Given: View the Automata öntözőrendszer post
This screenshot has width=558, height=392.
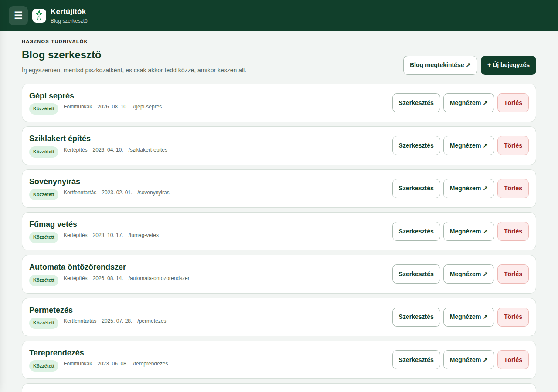Looking at the screenshot, I should point(469,274).
